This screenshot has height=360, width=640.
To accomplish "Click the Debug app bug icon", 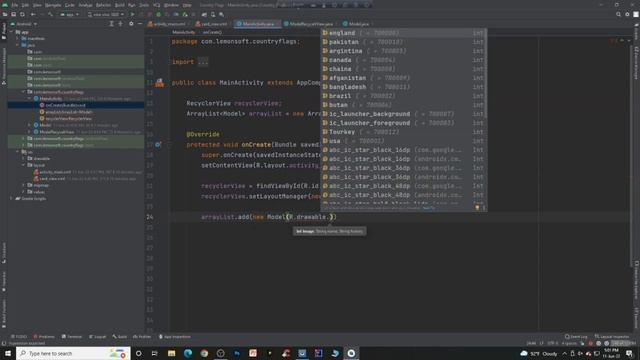I will (x=158, y=14).
